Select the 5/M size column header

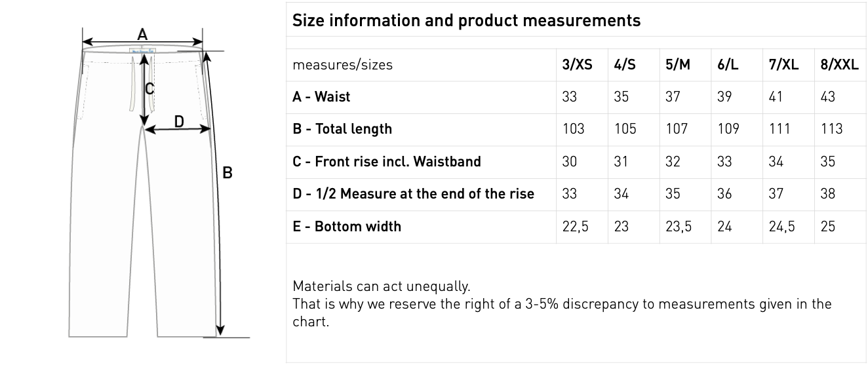click(677, 65)
